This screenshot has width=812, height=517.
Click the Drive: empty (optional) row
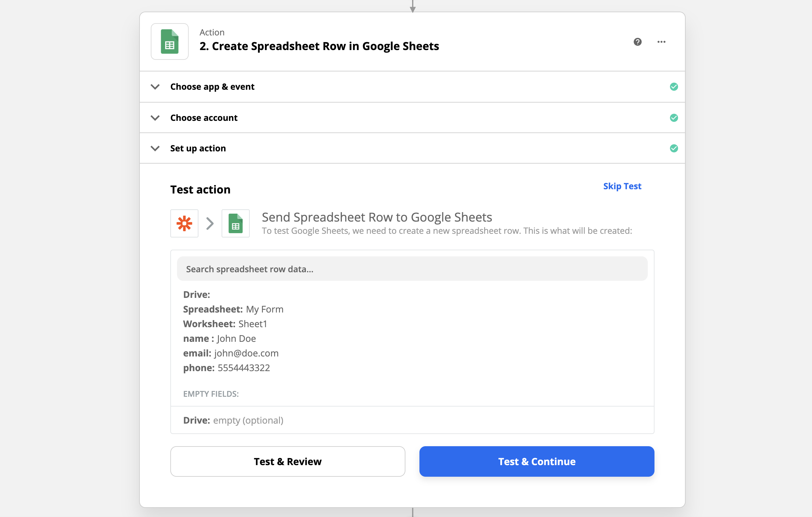(x=233, y=420)
